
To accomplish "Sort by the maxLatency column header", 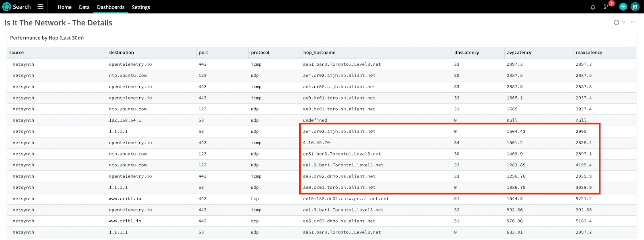I will pyautogui.click(x=589, y=53).
